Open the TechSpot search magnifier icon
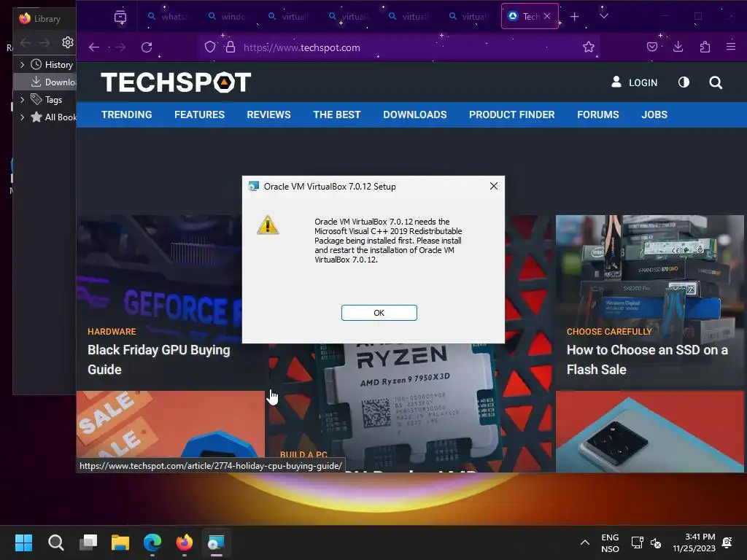This screenshot has width=747, height=560. pos(716,83)
